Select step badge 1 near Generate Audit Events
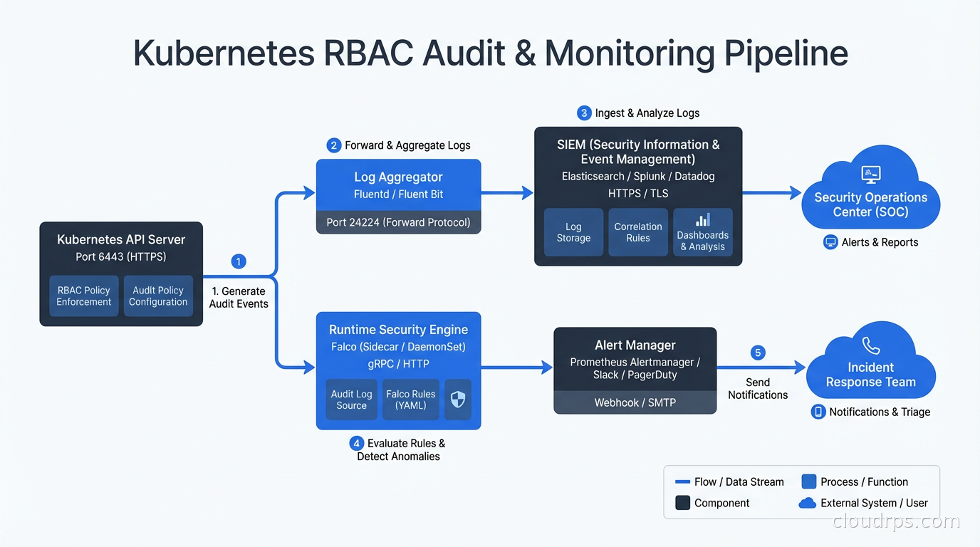The height and width of the screenshot is (547, 980). [x=238, y=261]
